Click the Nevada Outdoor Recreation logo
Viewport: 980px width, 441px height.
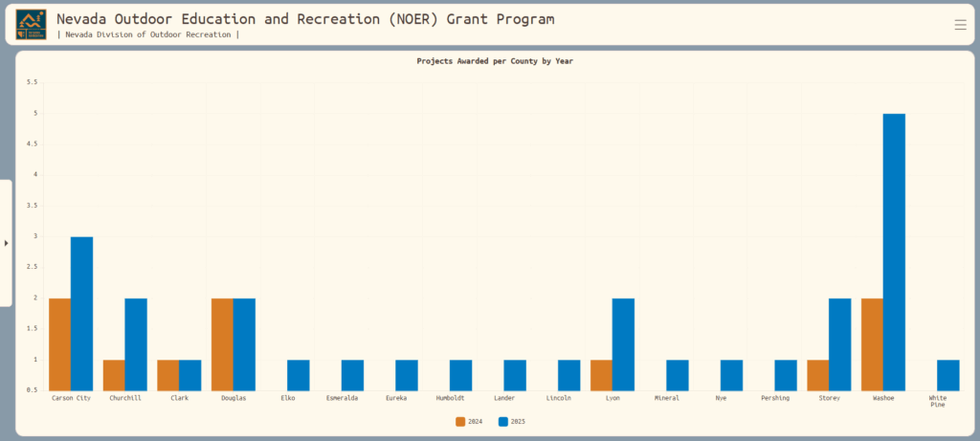32,25
